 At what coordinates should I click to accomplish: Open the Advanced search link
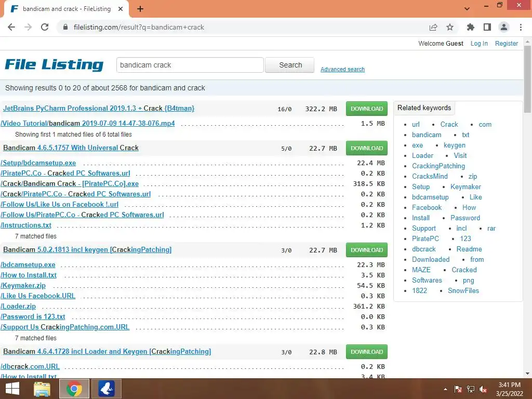tap(343, 69)
